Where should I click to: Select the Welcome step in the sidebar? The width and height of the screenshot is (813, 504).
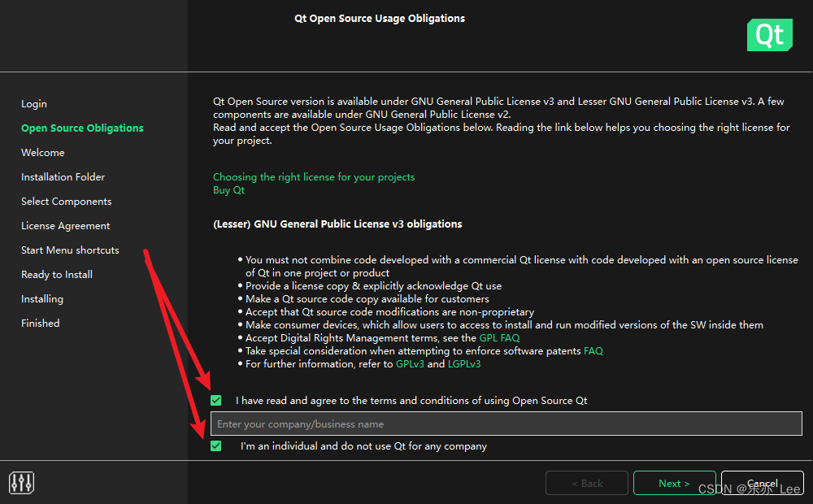pyautogui.click(x=43, y=153)
